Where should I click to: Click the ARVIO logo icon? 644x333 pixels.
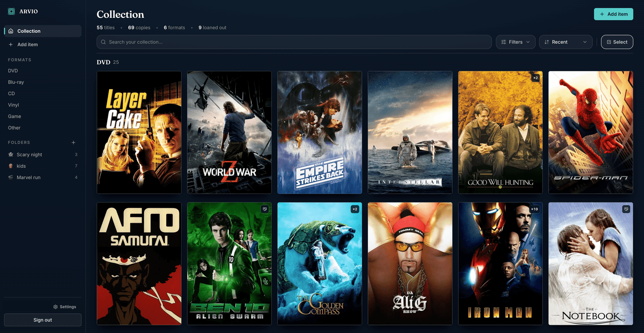click(11, 11)
